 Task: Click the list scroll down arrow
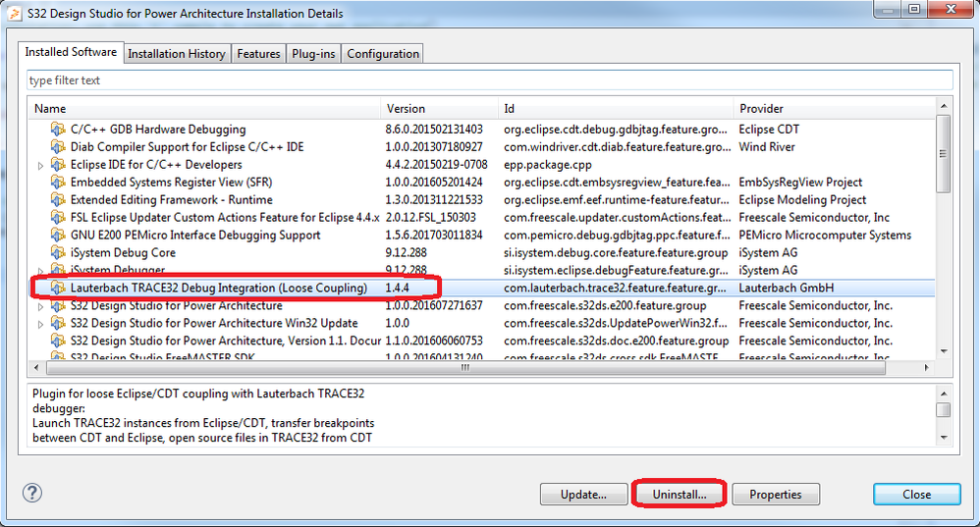[x=943, y=351]
